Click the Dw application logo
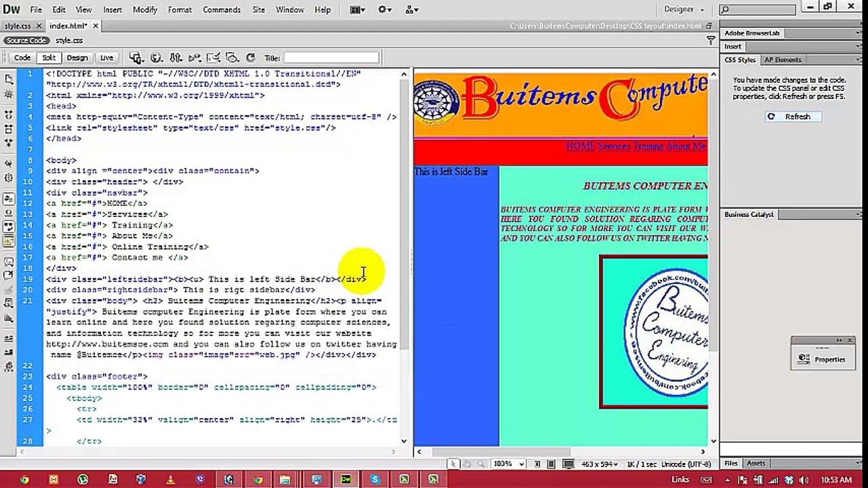Screen dimensions: 868x488 click(x=12, y=9)
